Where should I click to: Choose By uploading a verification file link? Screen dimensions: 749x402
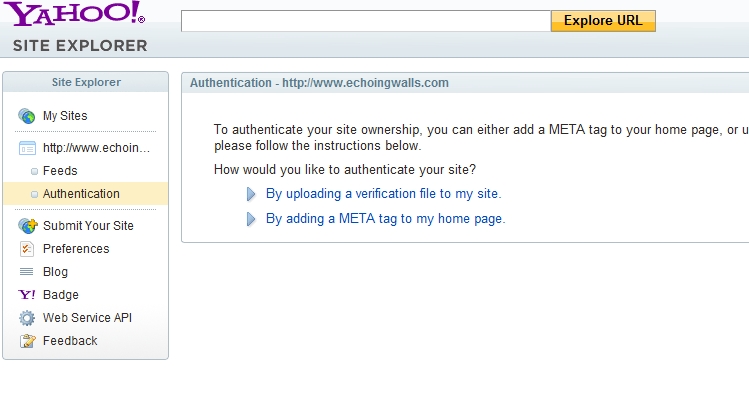(384, 194)
